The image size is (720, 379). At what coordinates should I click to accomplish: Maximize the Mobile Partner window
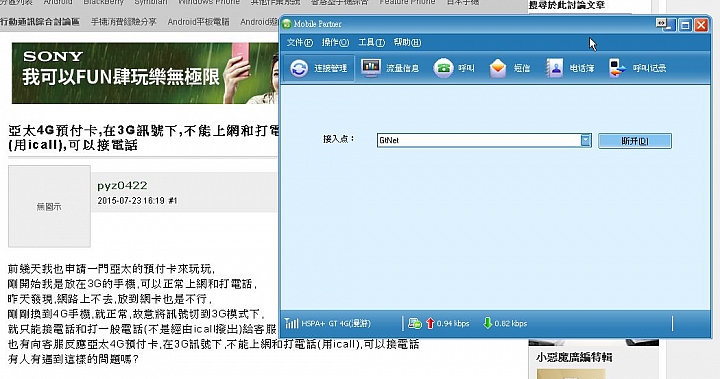pos(685,25)
